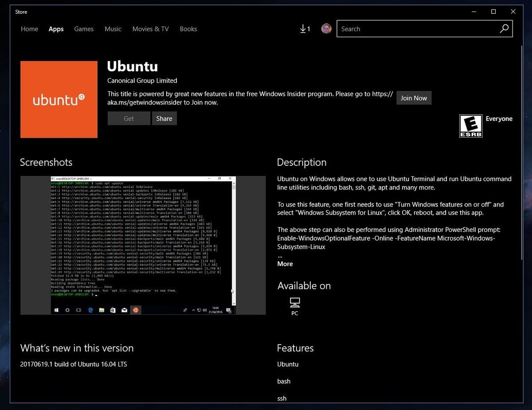This screenshot has height=410, width=532.
Task: Open the Books tab
Action: click(188, 29)
